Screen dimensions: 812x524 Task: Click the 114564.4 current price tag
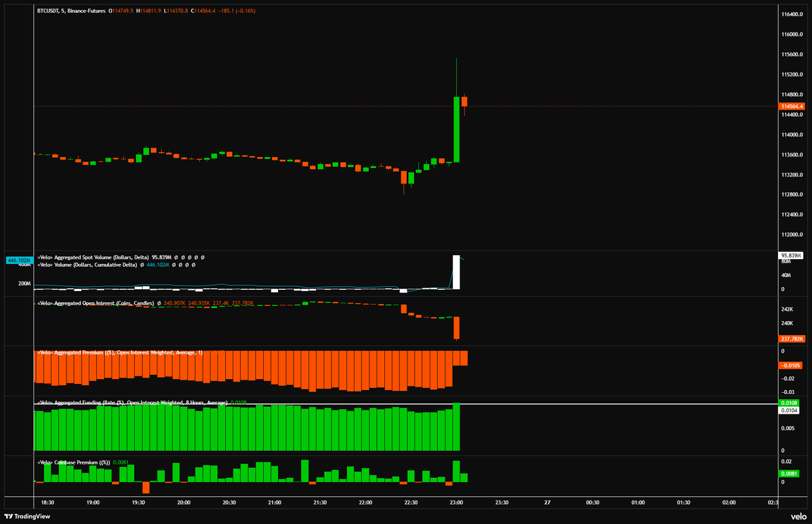792,106
